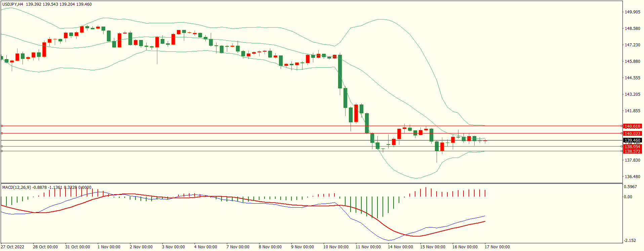Click the 136.480 price axis value
This screenshot has height=251, width=644.
632,177
